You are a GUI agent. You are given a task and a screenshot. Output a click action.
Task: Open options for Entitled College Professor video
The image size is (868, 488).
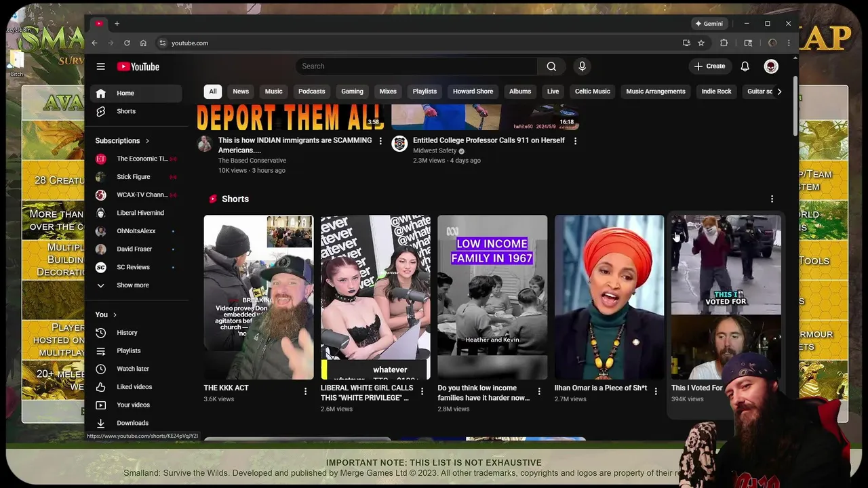tap(575, 141)
